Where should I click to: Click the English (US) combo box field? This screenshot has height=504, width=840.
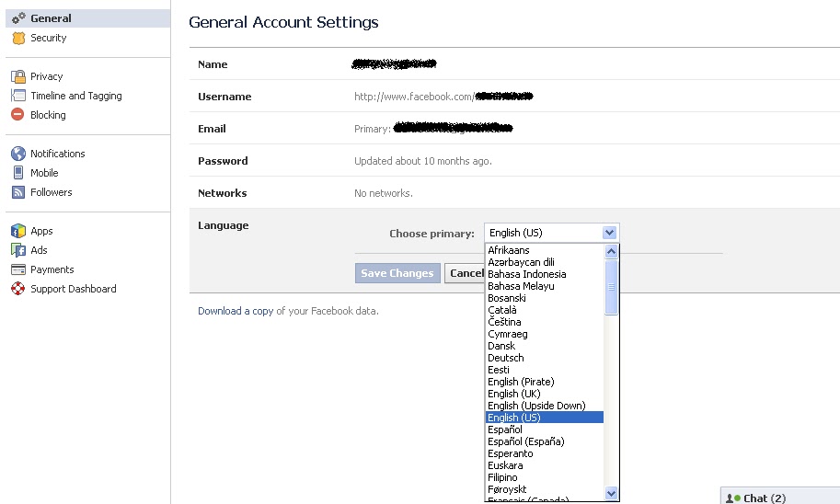[x=551, y=233]
